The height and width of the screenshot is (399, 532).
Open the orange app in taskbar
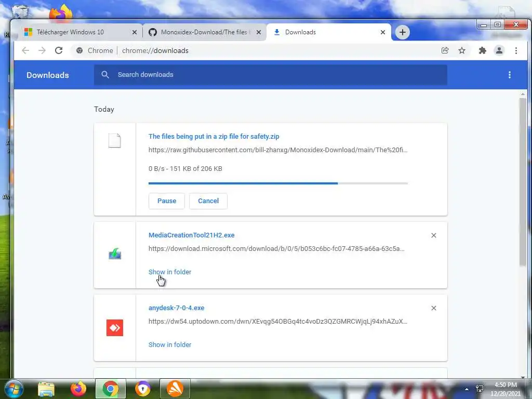click(x=175, y=389)
